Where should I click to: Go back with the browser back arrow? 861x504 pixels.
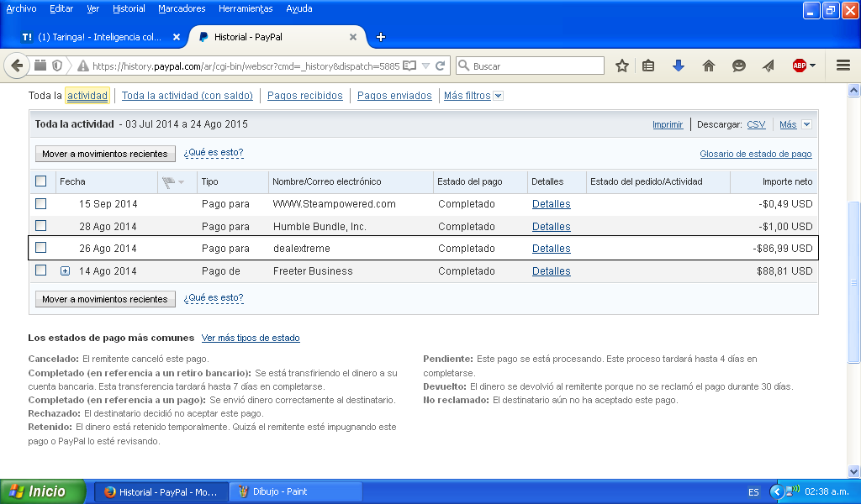click(x=17, y=66)
